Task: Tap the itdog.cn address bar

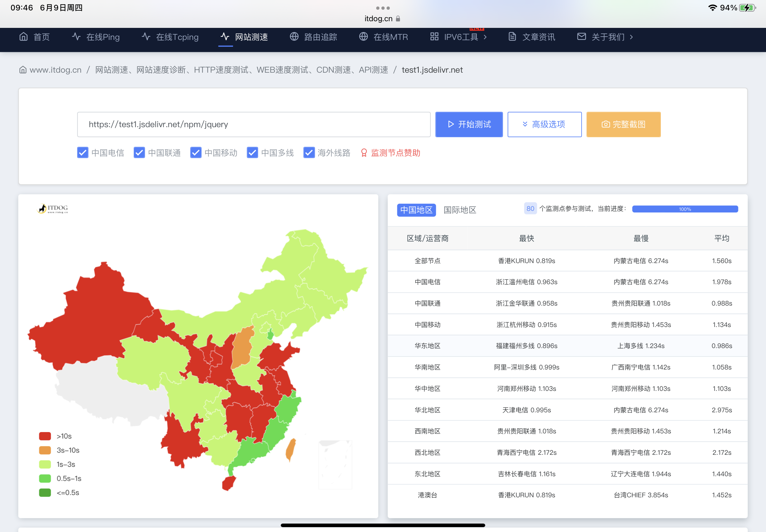Action: click(382, 19)
